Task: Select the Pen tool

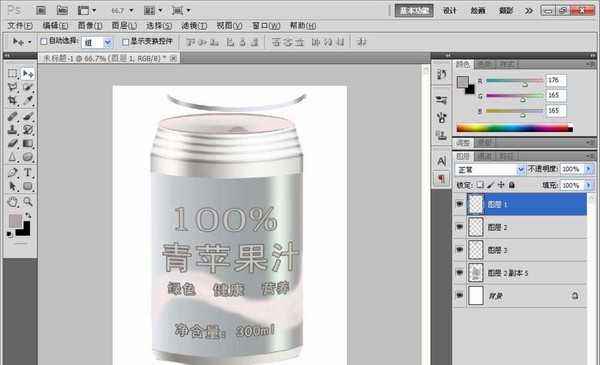Action: click(x=13, y=173)
